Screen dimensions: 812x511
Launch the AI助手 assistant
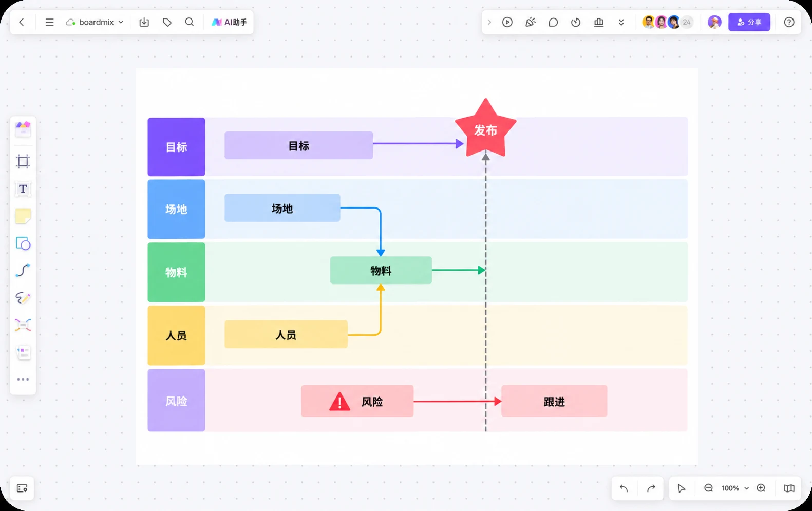(229, 22)
